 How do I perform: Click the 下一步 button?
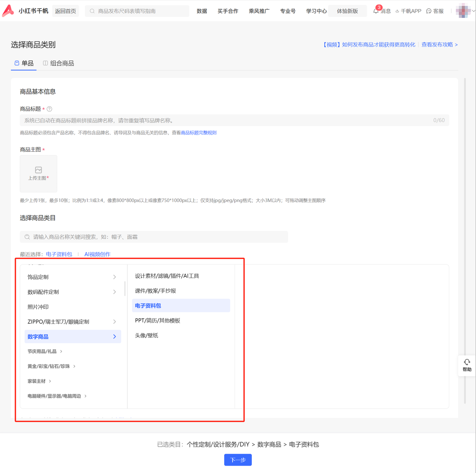coord(238,460)
